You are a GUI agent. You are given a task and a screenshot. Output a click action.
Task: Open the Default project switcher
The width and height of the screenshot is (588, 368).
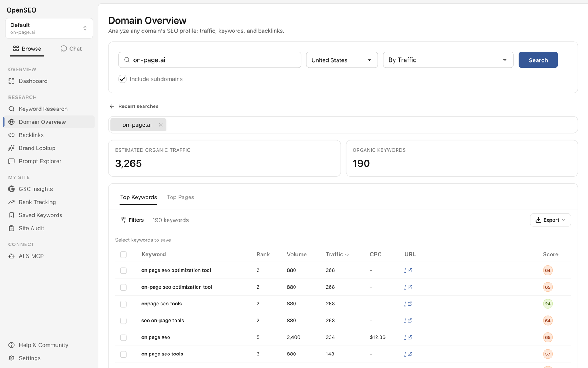pyautogui.click(x=49, y=28)
